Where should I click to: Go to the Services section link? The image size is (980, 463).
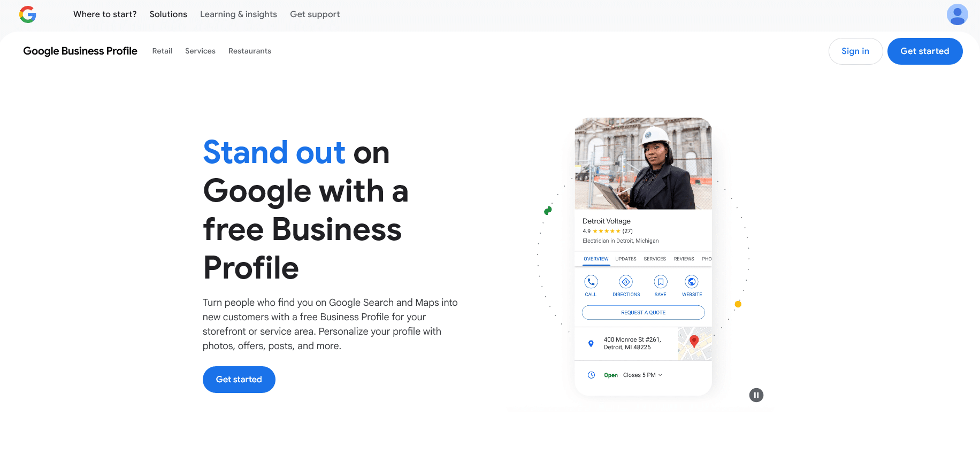[x=200, y=51]
